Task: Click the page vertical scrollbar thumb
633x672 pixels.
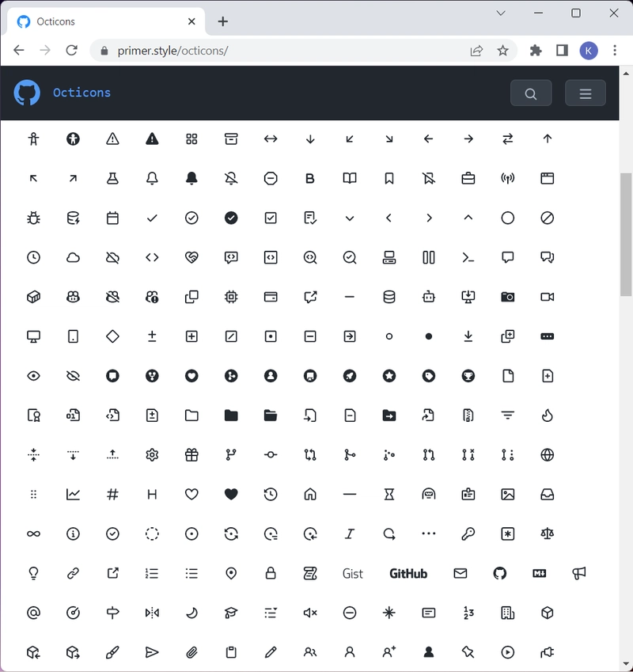Action: (626, 234)
